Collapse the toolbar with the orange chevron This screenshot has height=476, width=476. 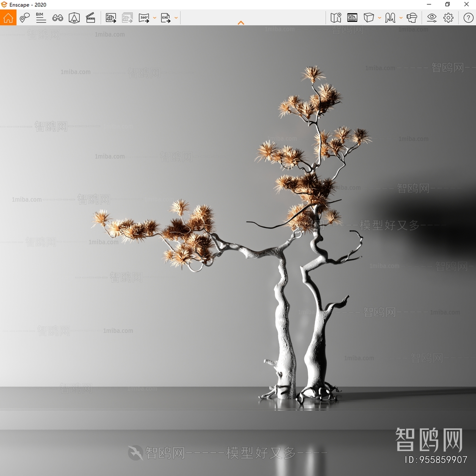(241, 23)
